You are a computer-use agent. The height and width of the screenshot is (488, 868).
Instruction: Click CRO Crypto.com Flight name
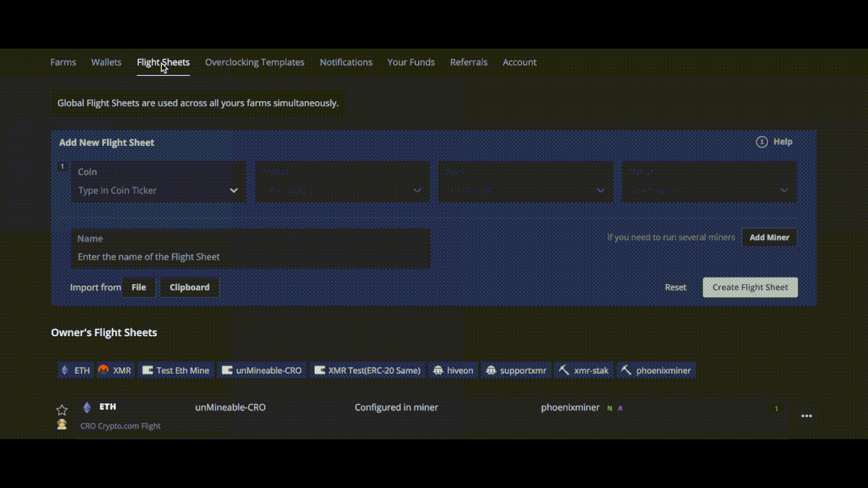(x=120, y=426)
